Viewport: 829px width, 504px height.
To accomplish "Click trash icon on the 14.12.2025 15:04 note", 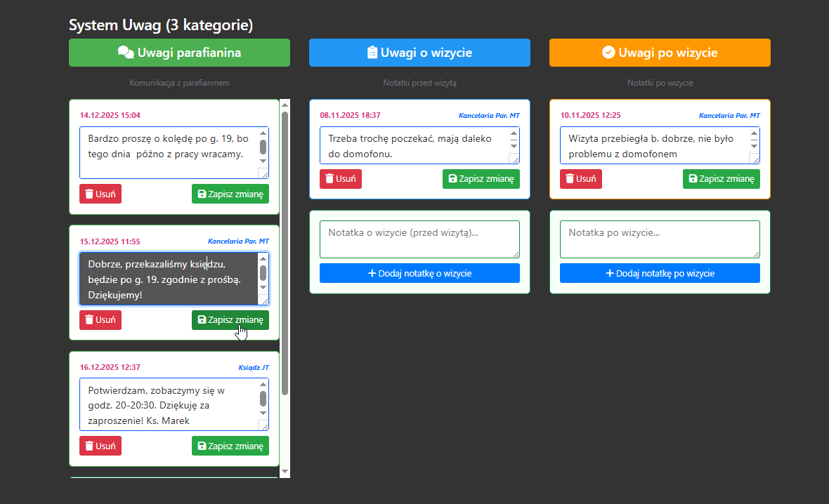I will [89, 194].
